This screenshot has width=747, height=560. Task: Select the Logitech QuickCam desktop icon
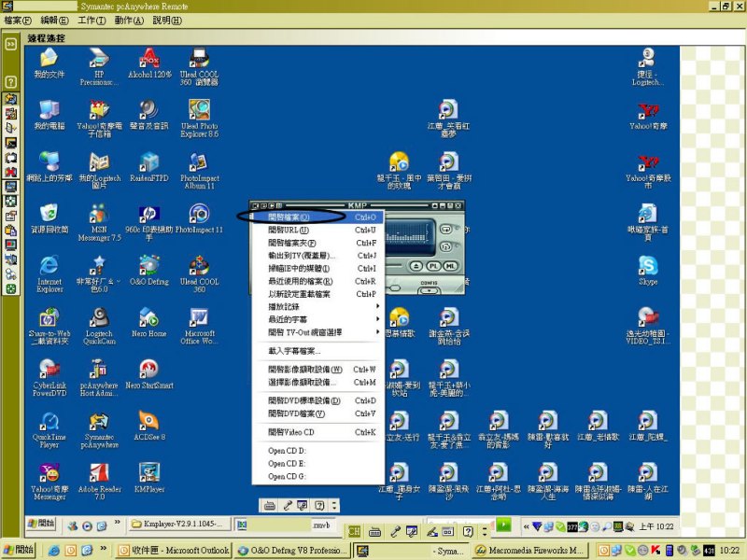pyautogui.click(x=99, y=326)
